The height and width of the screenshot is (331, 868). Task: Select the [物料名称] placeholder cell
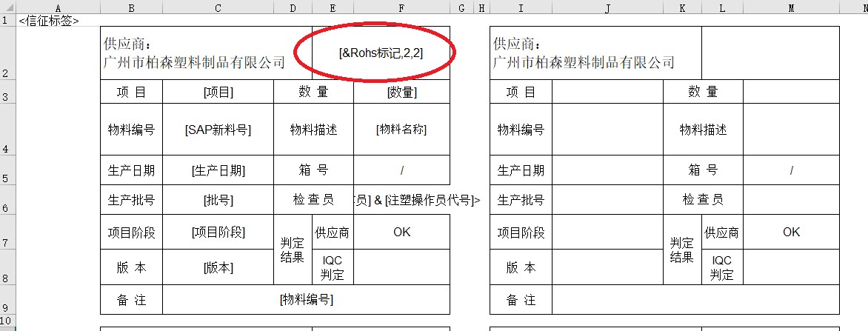click(x=401, y=130)
